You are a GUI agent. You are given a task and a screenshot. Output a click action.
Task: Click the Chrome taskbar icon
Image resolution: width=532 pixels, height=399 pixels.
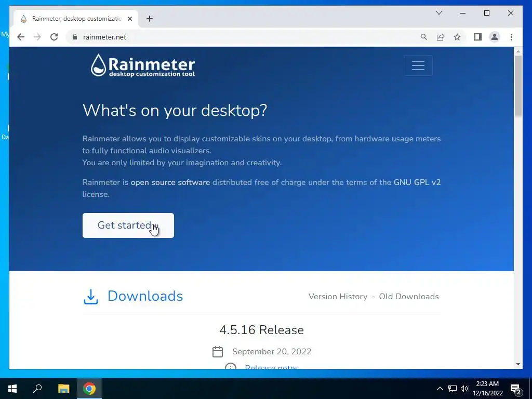pyautogui.click(x=89, y=389)
